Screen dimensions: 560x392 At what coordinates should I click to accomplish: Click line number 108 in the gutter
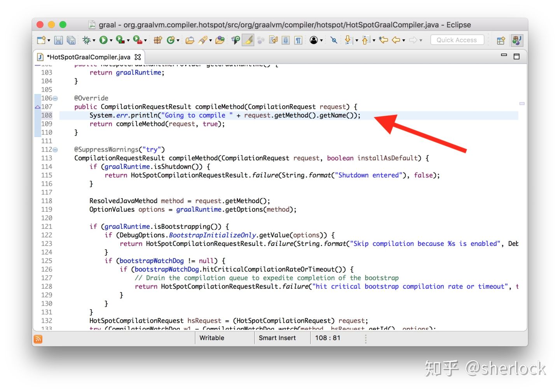click(47, 115)
